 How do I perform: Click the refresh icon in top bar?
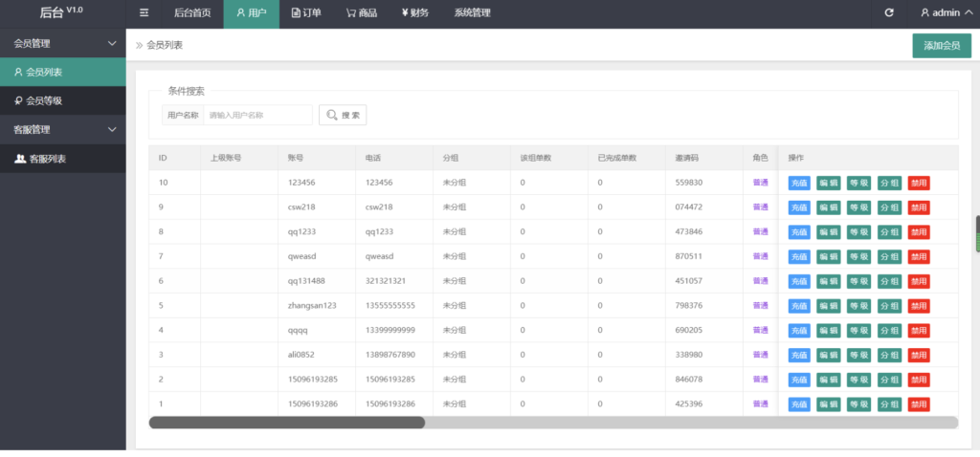click(889, 13)
